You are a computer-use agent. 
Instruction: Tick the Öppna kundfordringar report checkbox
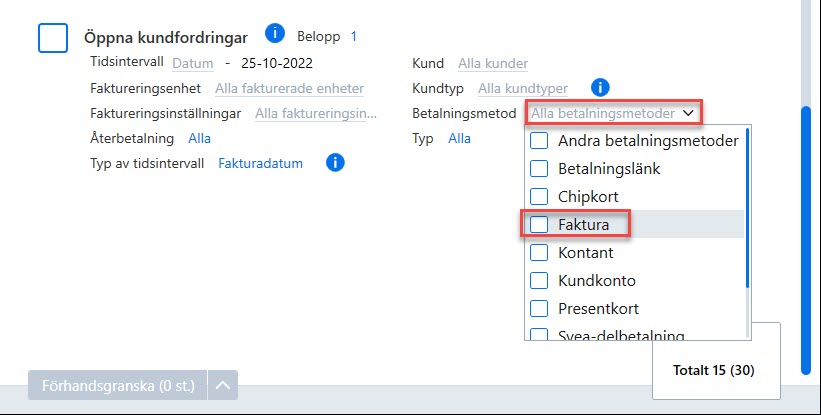(x=53, y=38)
